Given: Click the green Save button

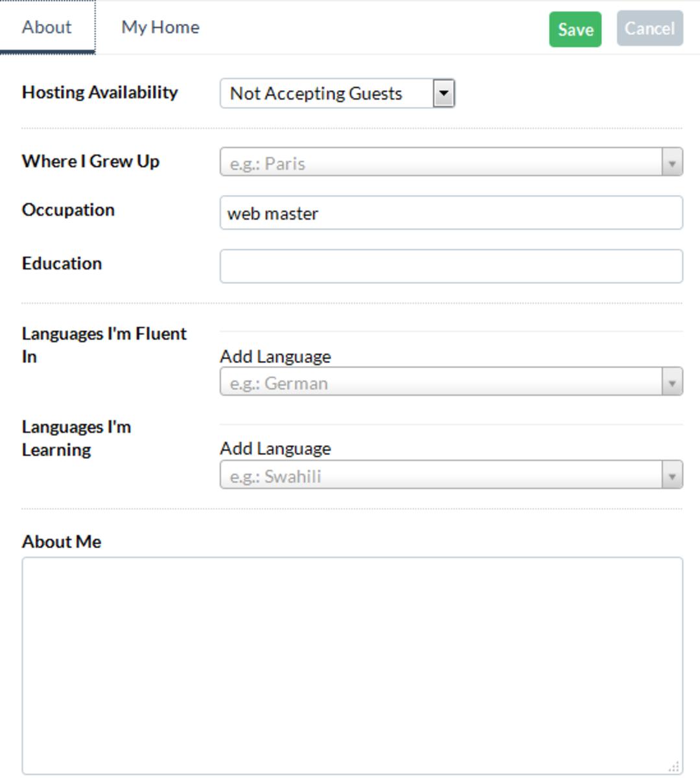Looking at the screenshot, I should click(x=575, y=29).
